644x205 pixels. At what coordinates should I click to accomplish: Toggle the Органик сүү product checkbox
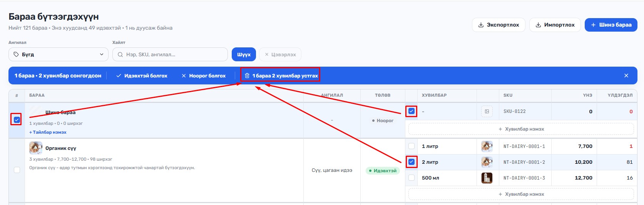pyautogui.click(x=17, y=170)
